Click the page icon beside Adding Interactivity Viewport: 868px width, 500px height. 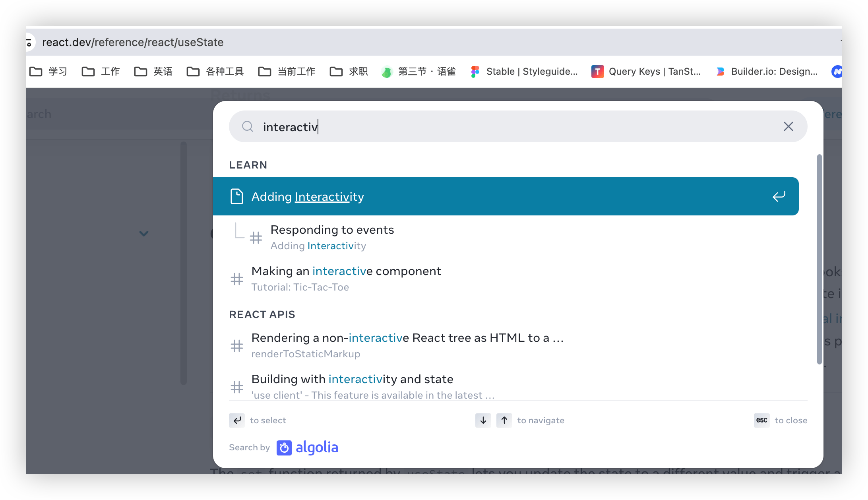click(x=237, y=196)
